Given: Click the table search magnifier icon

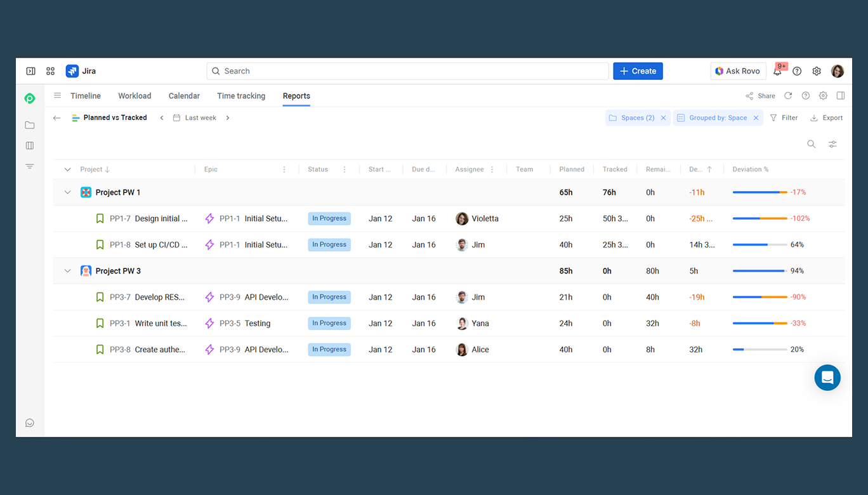Looking at the screenshot, I should click(812, 144).
